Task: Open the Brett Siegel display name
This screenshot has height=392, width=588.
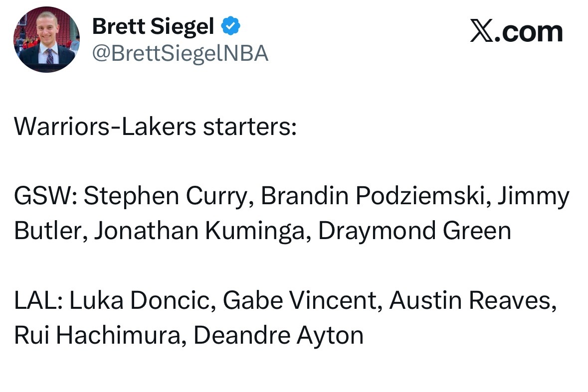Action: [x=153, y=26]
